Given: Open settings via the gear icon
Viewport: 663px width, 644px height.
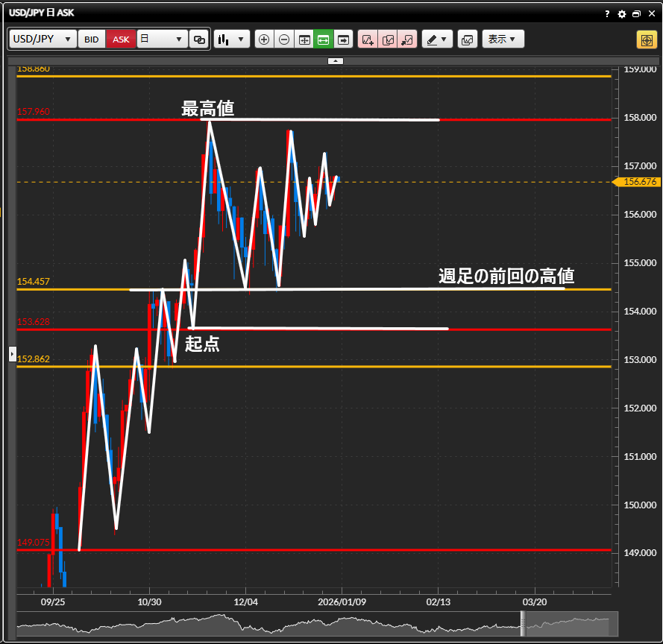Looking at the screenshot, I should (622, 13).
